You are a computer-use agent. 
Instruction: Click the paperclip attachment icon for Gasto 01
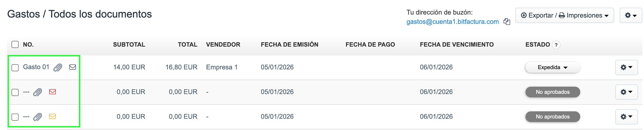click(58, 67)
